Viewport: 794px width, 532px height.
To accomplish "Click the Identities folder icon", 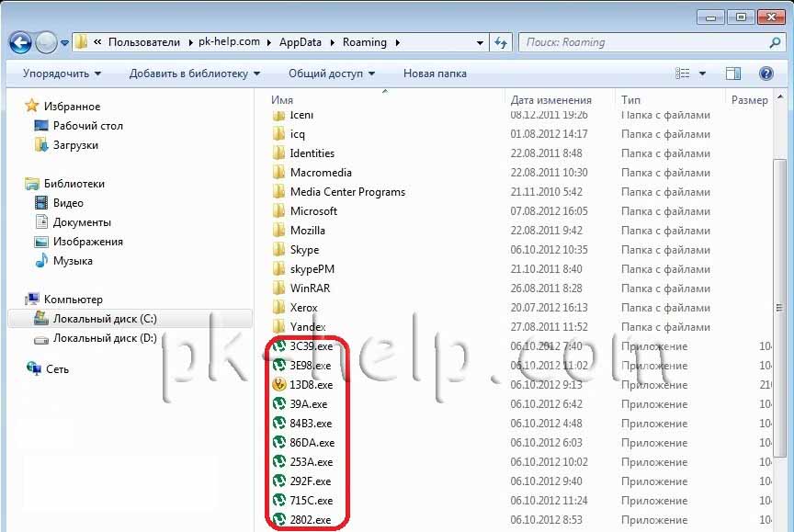I will (278, 153).
